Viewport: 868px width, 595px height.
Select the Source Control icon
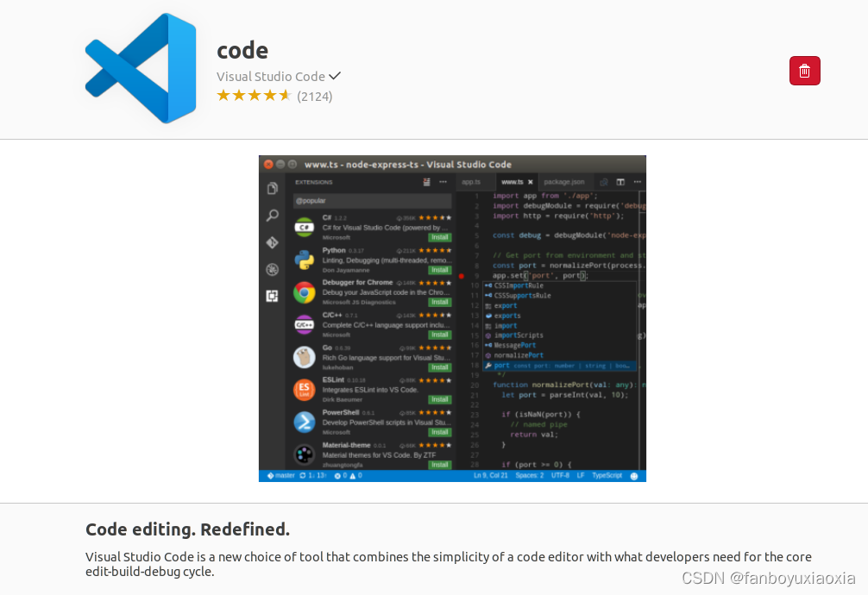[x=271, y=242]
